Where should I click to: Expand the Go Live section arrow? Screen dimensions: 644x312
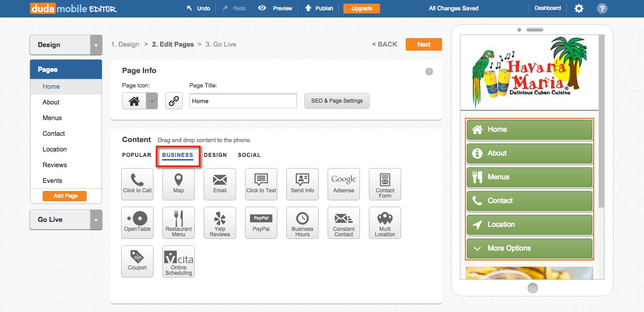pyautogui.click(x=96, y=220)
